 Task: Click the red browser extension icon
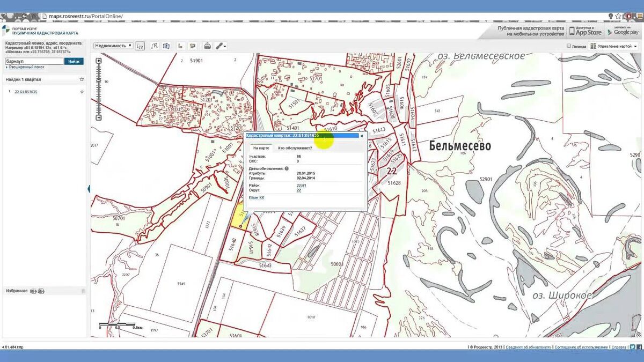(x=628, y=17)
